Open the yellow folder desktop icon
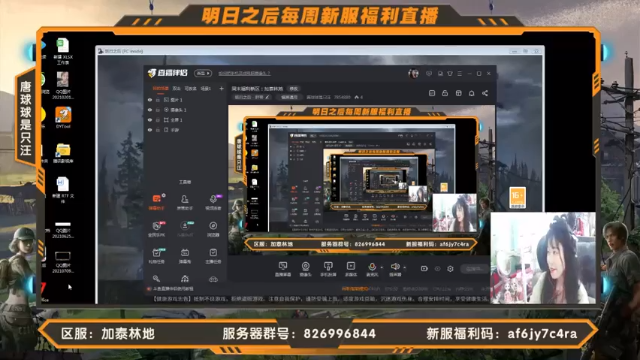Image resolution: width=640 pixels, height=360 pixels. click(x=63, y=153)
